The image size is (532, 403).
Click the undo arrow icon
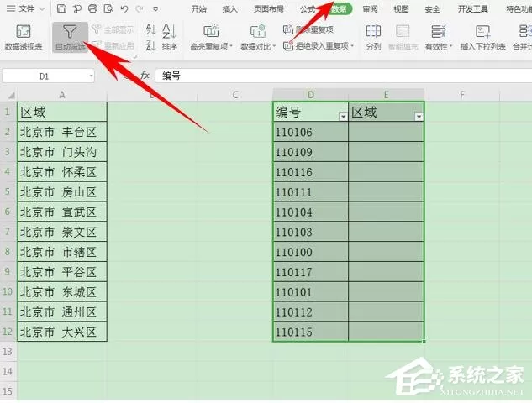(124, 8)
